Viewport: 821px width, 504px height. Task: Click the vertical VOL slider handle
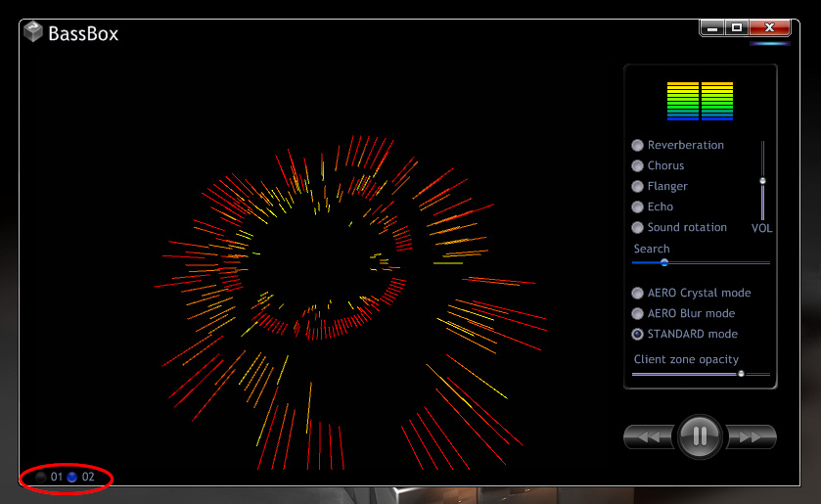tap(762, 180)
